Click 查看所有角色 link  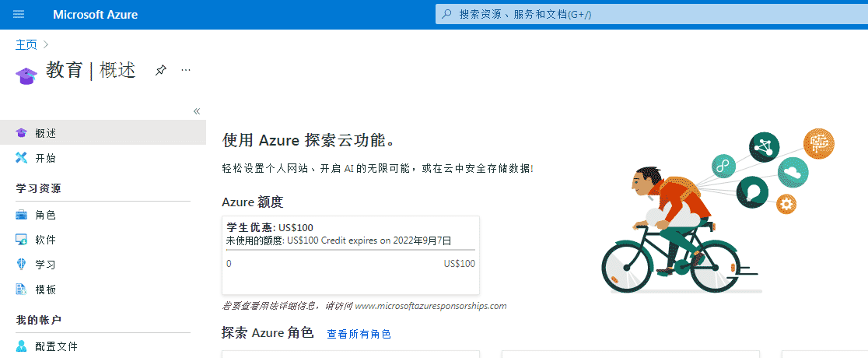tap(359, 334)
